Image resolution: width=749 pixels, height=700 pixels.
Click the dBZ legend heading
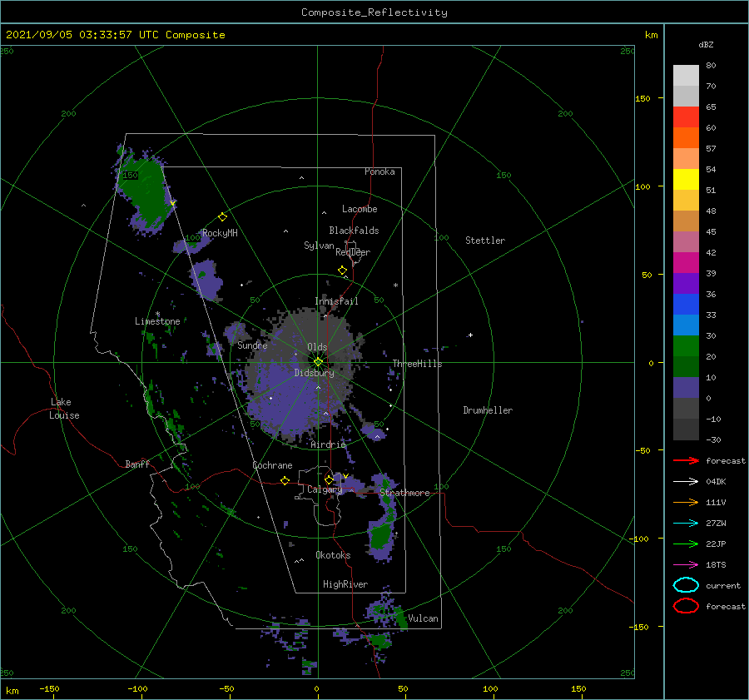(706, 44)
